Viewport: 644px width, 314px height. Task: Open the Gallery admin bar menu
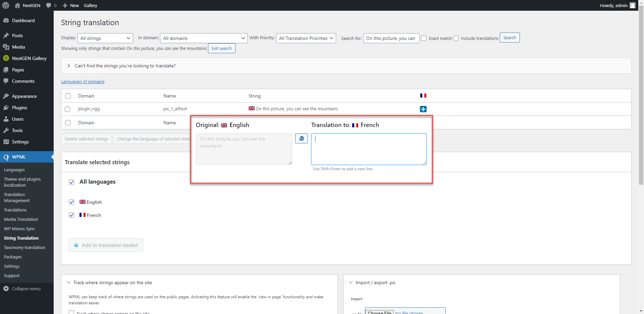(x=90, y=5)
